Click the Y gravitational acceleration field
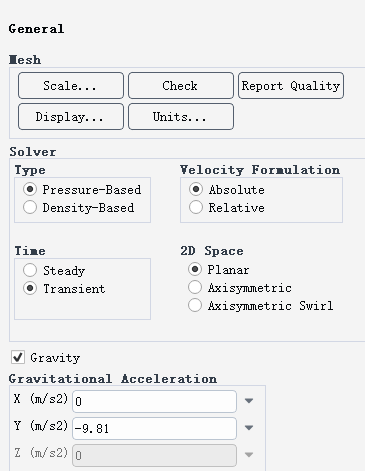Viewport: 365px width, 471px height. click(154, 428)
